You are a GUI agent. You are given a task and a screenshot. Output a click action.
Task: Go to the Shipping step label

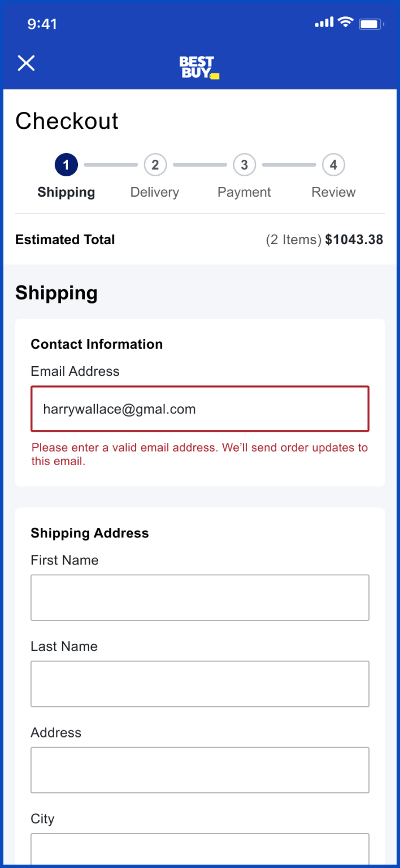click(66, 192)
